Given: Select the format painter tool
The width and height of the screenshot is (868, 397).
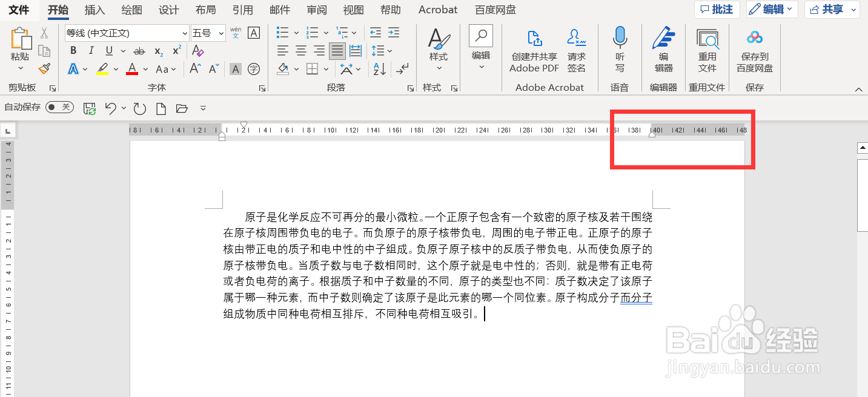Looking at the screenshot, I should click(x=44, y=68).
